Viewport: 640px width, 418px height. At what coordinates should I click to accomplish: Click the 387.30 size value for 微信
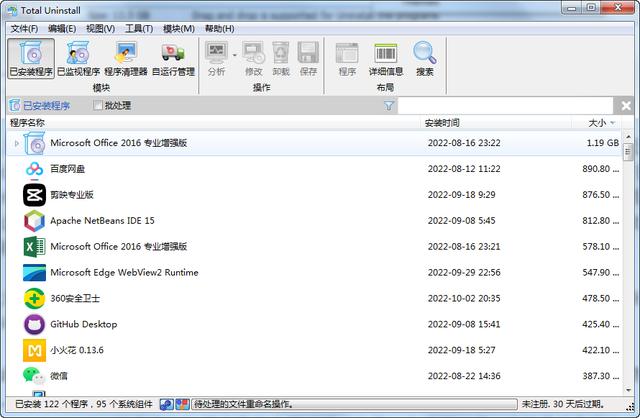click(600, 376)
